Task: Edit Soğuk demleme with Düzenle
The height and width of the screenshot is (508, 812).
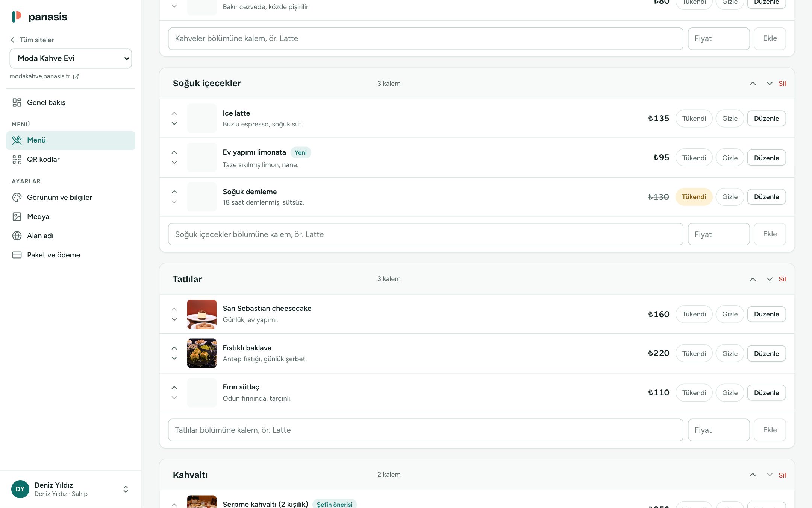Action: [x=766, y=197]
